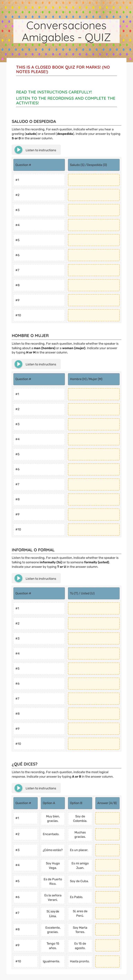Click the answer box for question #1 in Saludo o Despedida
Viewport: 133px width, 980px height.
pyautogui.click(x=94, y=180)
